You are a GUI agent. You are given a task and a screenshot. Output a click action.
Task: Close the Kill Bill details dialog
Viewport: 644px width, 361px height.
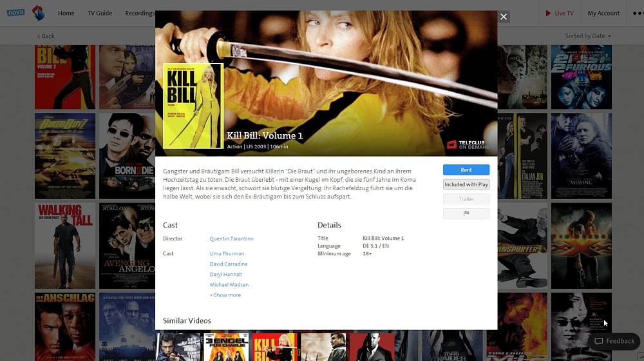coord(504,17)
